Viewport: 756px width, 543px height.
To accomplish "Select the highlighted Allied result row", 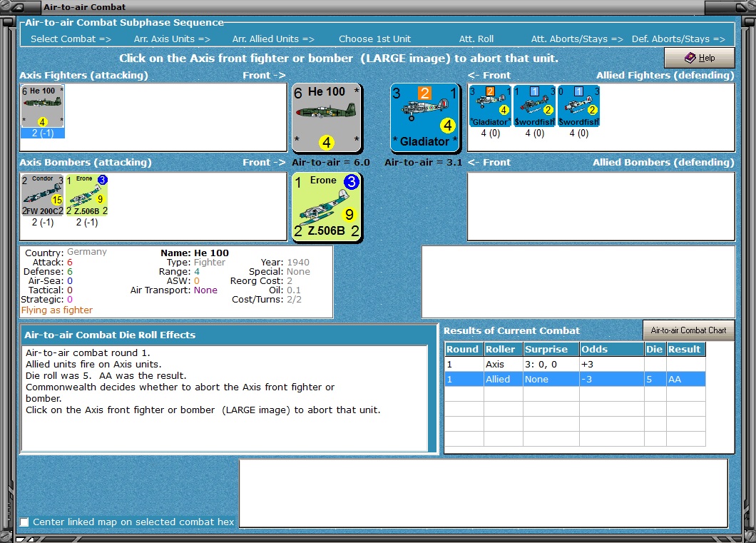I will [x=575, y=379].
